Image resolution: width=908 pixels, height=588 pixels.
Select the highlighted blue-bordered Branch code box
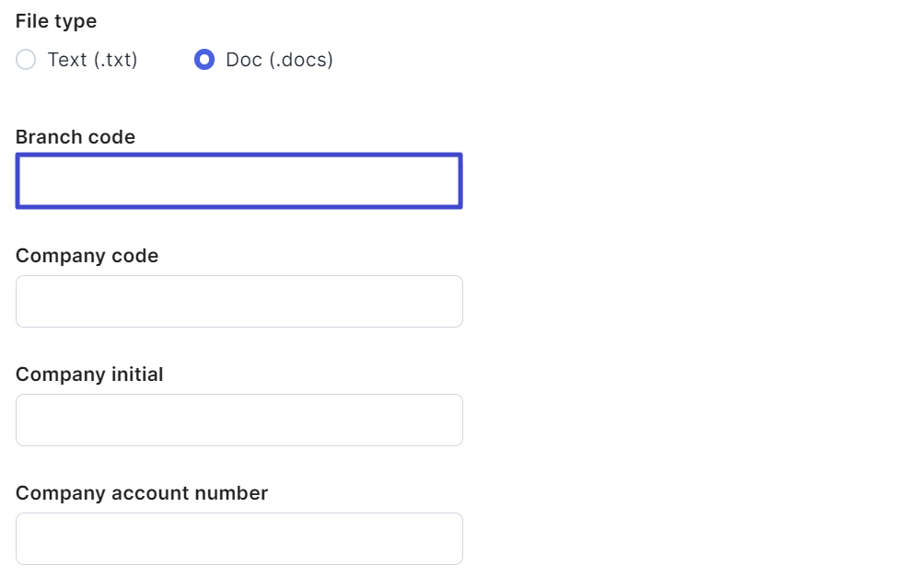(x=239, y=181)
